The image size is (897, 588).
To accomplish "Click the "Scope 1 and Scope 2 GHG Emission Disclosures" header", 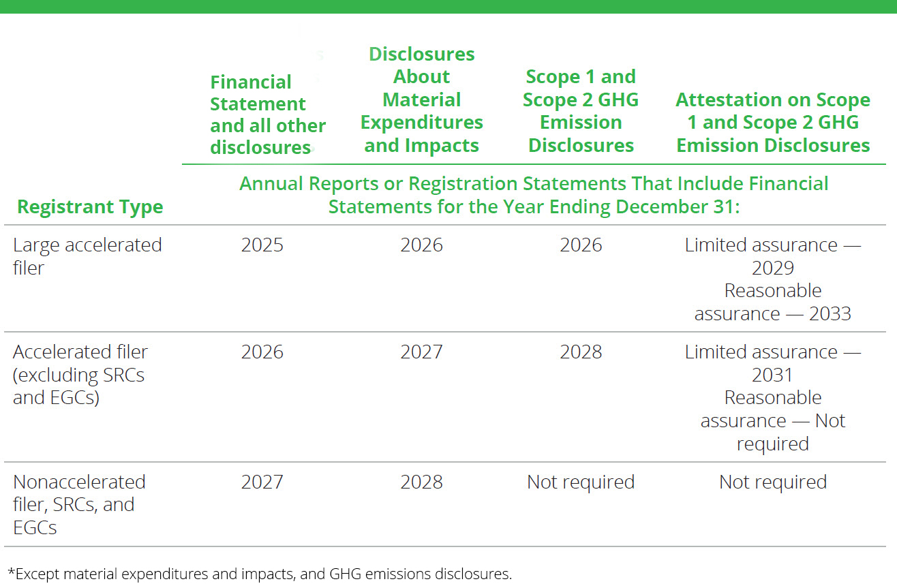I will (580, 110).
